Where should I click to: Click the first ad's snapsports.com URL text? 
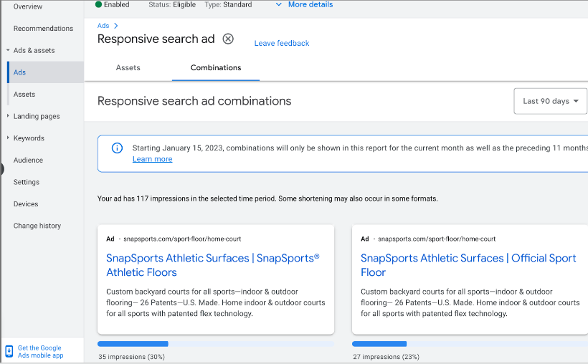point(182,239)
